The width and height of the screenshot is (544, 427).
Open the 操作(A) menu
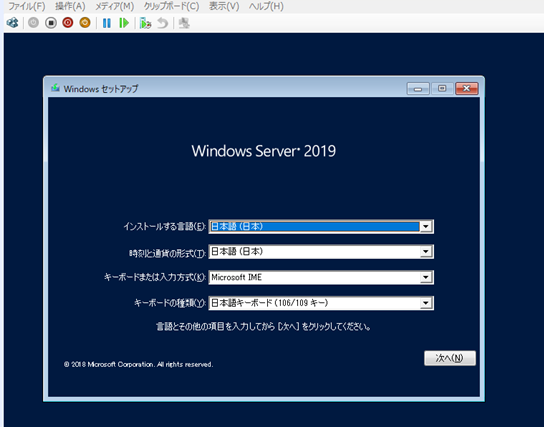coord(70,6)
